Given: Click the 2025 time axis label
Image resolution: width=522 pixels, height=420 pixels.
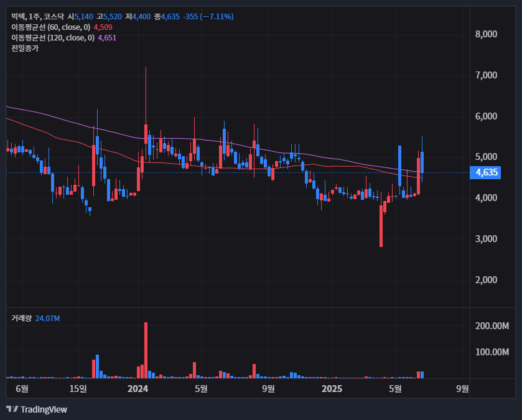Looking at the screenshot, I should (332, 389).
